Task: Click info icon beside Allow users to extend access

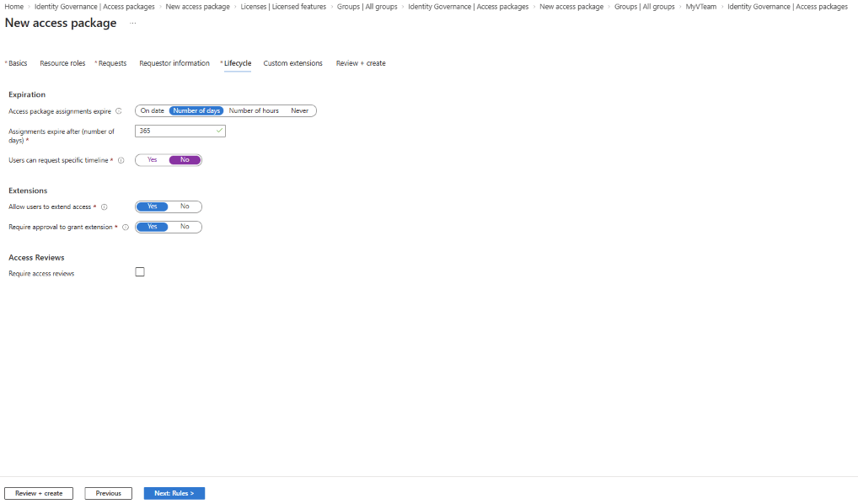Action: coord(104,206)
